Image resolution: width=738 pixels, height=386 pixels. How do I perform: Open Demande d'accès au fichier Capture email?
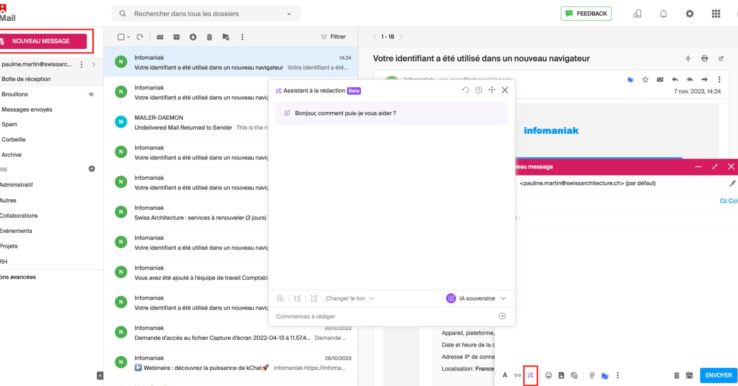231,332
